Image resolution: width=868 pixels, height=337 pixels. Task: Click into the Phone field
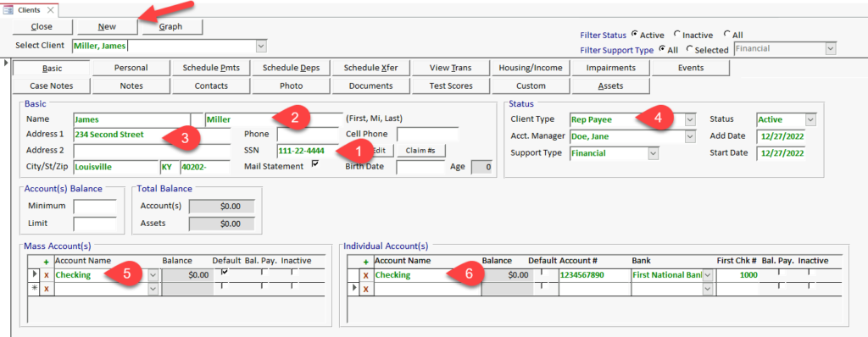tap(308, 134)
